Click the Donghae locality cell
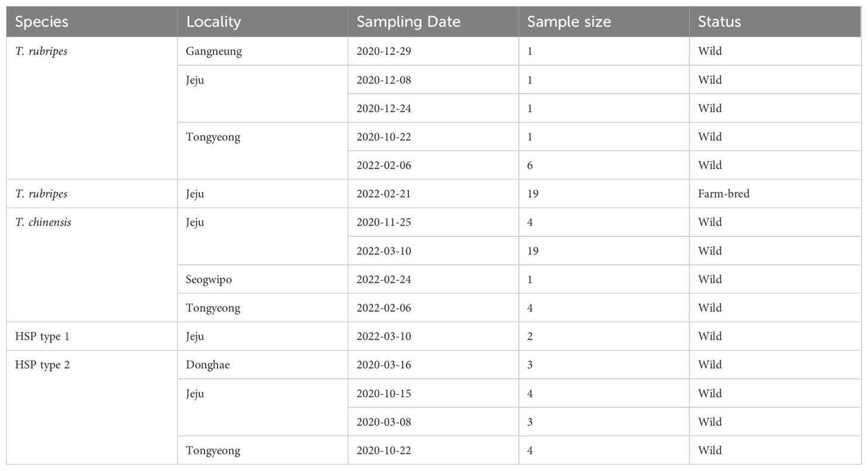 click(x=263, y=365)
